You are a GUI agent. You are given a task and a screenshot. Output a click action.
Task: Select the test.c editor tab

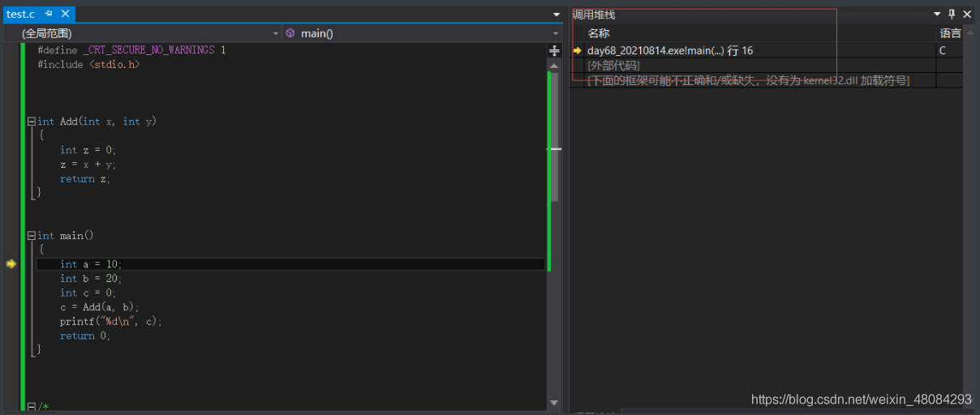click(21, 15)
